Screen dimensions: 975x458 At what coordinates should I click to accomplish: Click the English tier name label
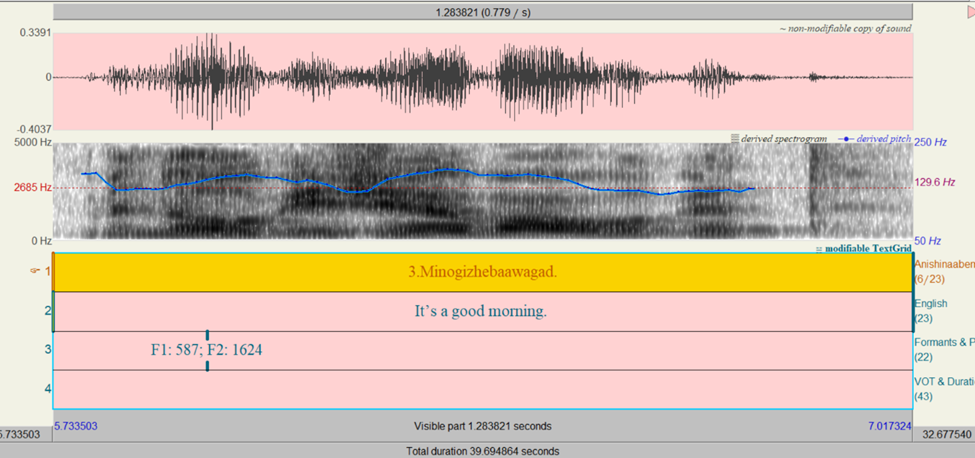click(x=931, y=303)
